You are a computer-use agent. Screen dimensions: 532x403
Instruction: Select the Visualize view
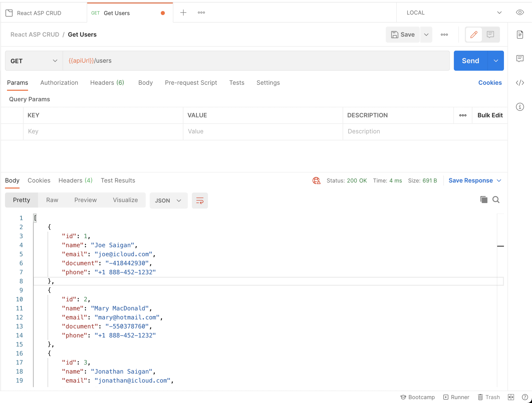pos(125,200)
